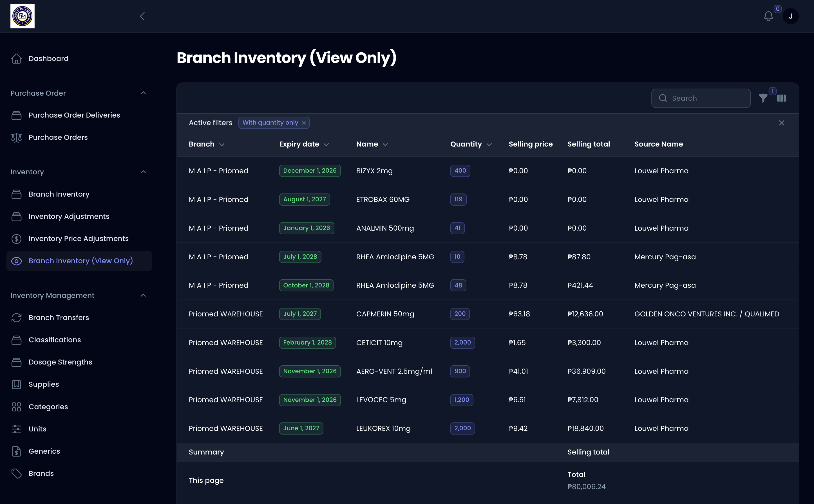Select the Brands tag icon
The height and width of the screenshot is (504, 814).
(x=17, y=473)
